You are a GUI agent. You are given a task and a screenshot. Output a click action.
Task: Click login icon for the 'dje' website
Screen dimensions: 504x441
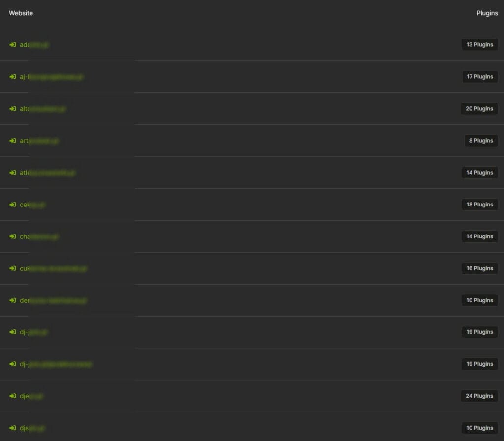pyautogui.click(x=12, y=396)
